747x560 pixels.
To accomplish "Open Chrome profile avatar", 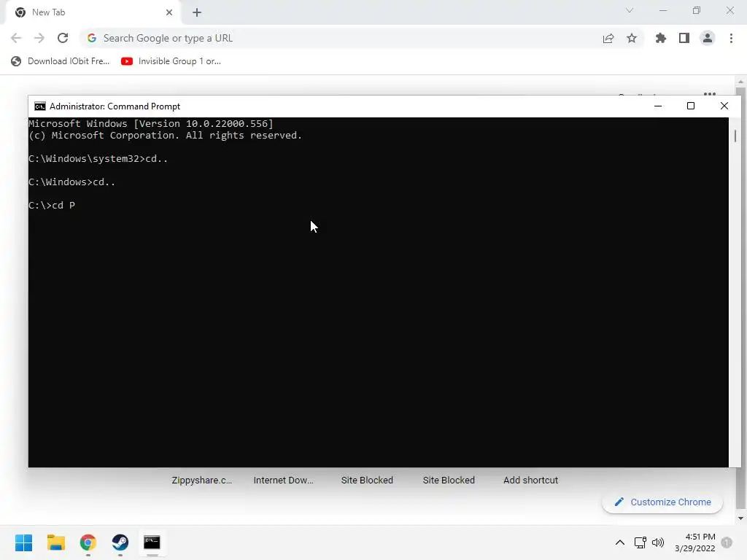I will coord(708,38).
